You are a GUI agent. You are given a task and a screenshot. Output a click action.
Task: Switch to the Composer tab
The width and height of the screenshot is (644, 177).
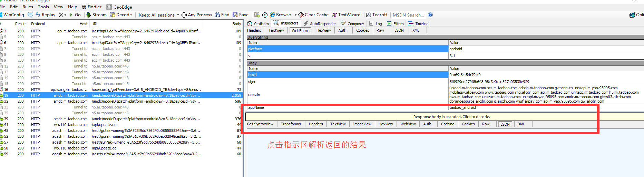click(x=352, y=24)
